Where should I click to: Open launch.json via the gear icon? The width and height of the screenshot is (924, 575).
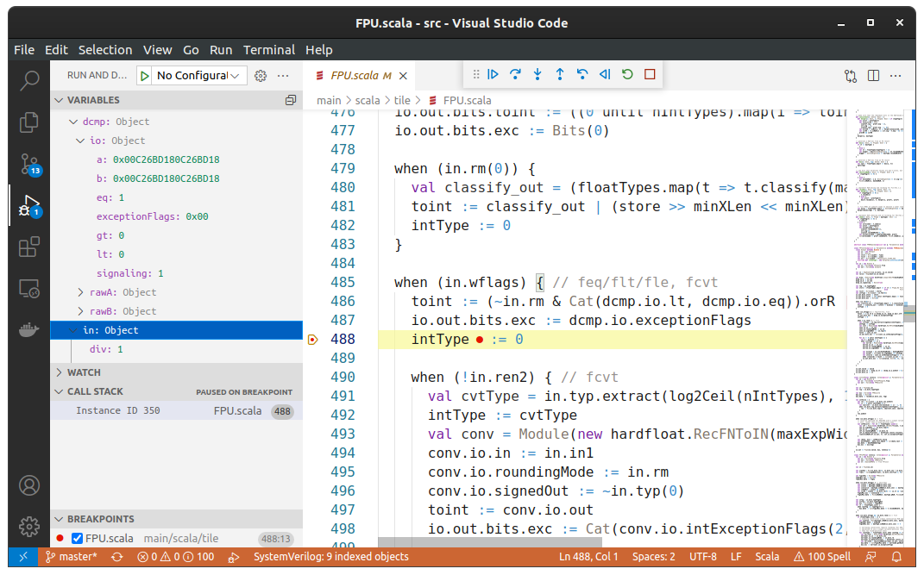click(x=261, y=76)
